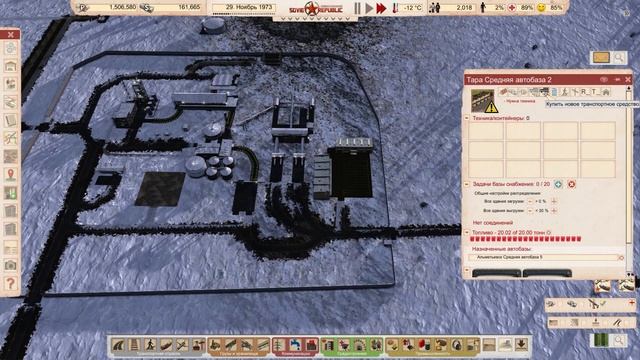This screenshot has height=360, width=640.
Task: Decrease the 'Все здания выгрузки' percentage
Action: click(530, 211)
